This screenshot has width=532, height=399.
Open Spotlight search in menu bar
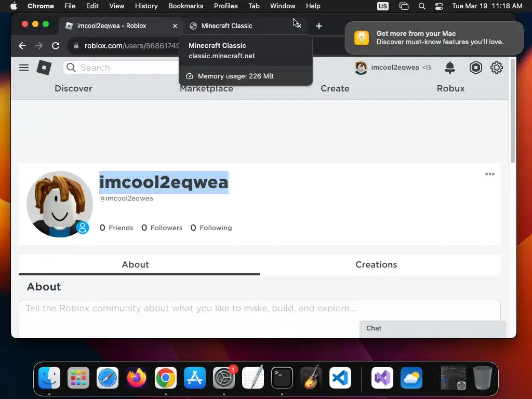[422, 6]
